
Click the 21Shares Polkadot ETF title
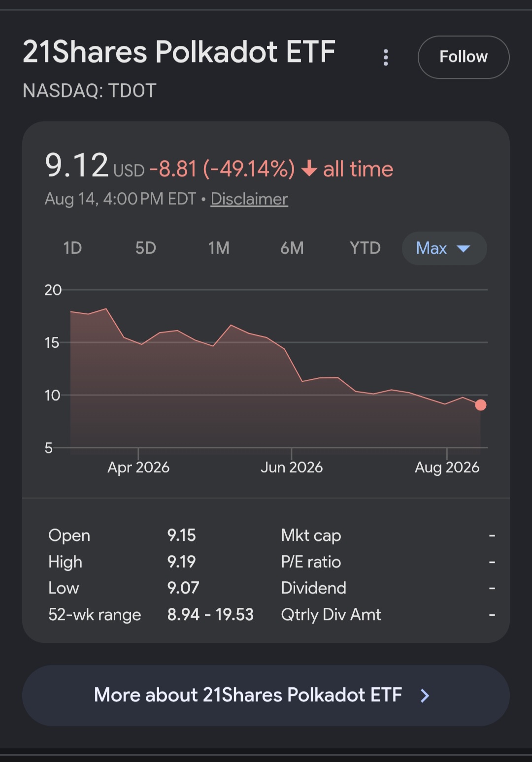tap(179, 52)
